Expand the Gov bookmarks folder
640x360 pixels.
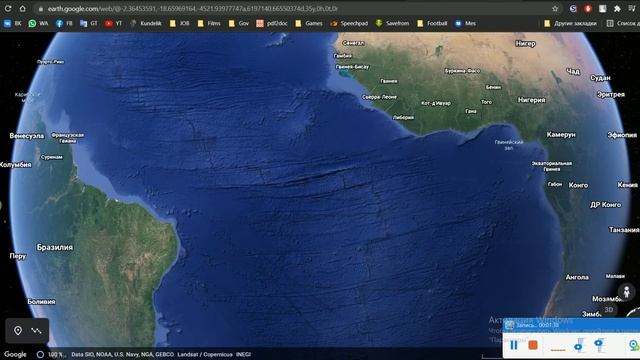(239, 24)
